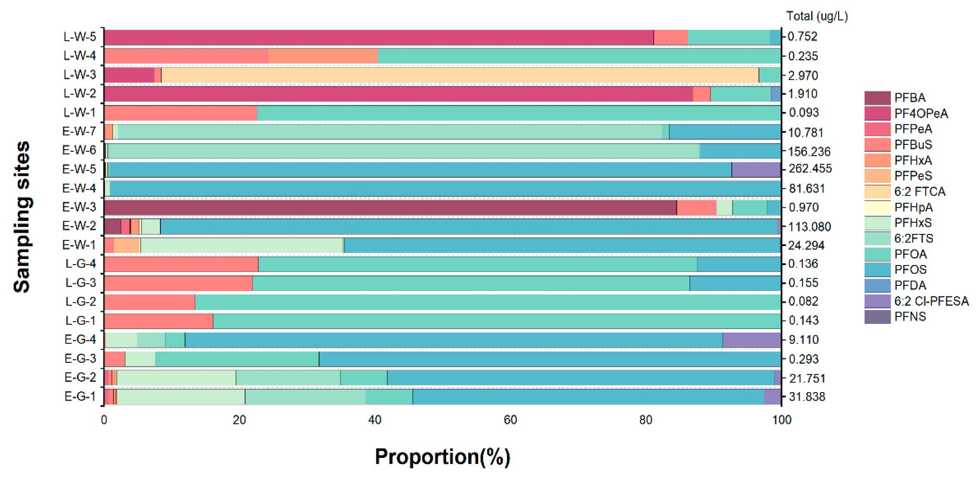Screen dimensions: 980x478
Task: Click the Total (ug/L) column header
Action: [x=817, y=16]
